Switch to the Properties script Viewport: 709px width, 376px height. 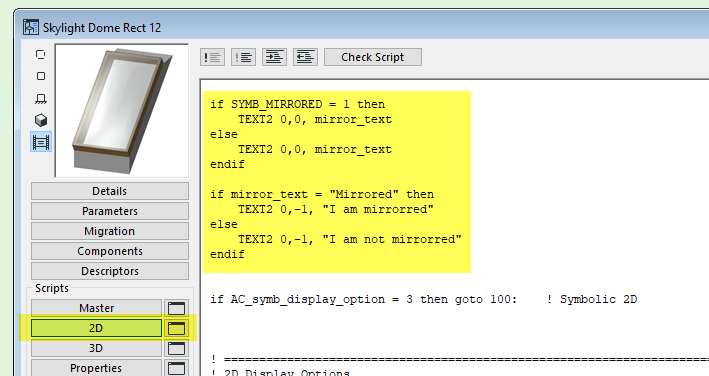point(96,368)
